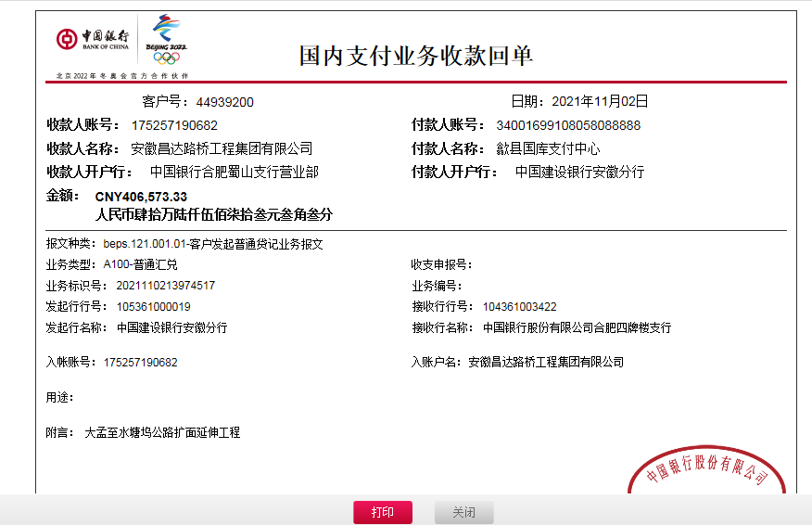Click the date 2021年11月02日

[x=599, y=102]
